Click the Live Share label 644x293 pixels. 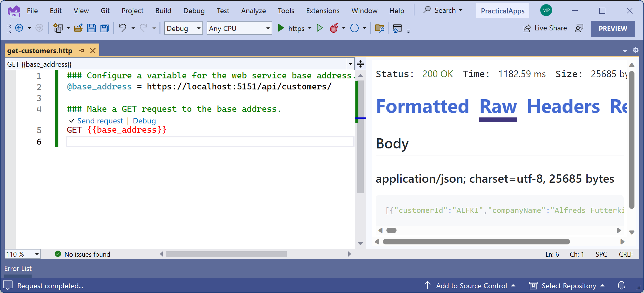(x=551, y=28)
